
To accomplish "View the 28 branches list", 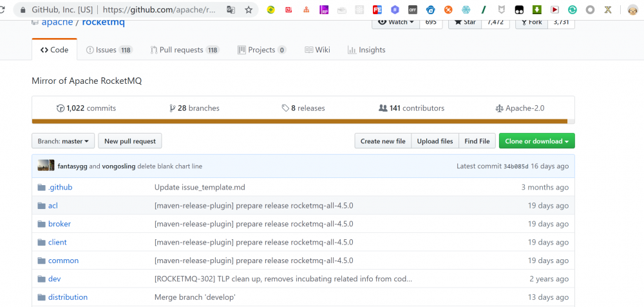I will pos(194,108).
